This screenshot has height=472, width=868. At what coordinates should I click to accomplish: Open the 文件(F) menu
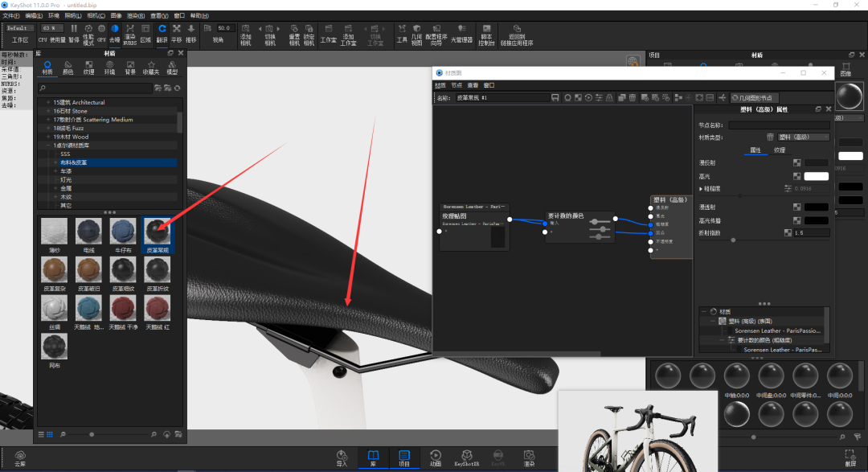click(x=11, y=15)
